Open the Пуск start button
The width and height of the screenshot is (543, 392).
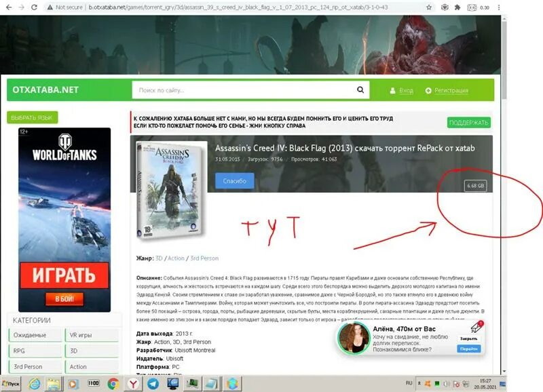tap(11, 384)
